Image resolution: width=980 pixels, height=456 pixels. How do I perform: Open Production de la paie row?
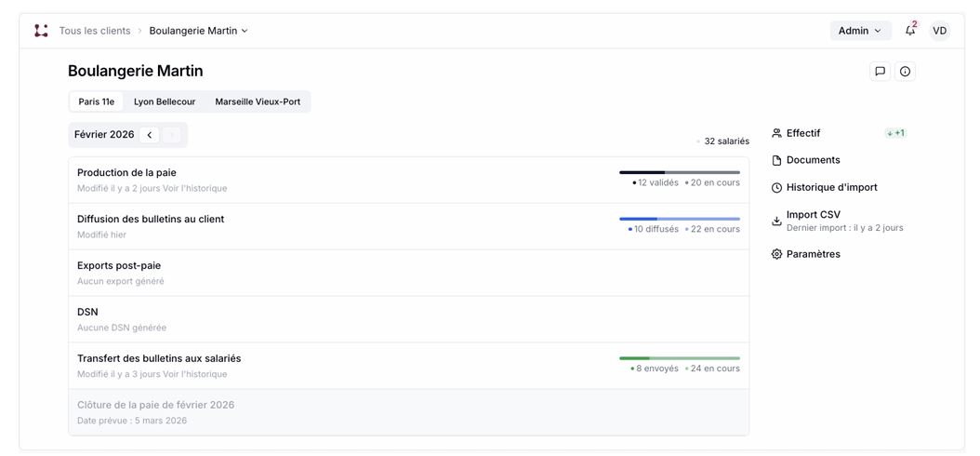[409, 181]
